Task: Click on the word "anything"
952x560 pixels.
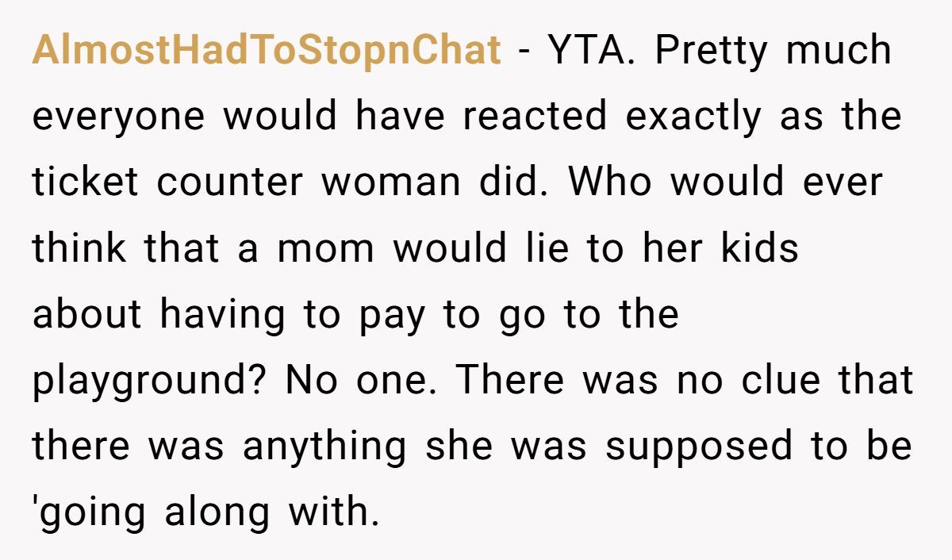Action: pyautogui.click(x=324, y=446)
